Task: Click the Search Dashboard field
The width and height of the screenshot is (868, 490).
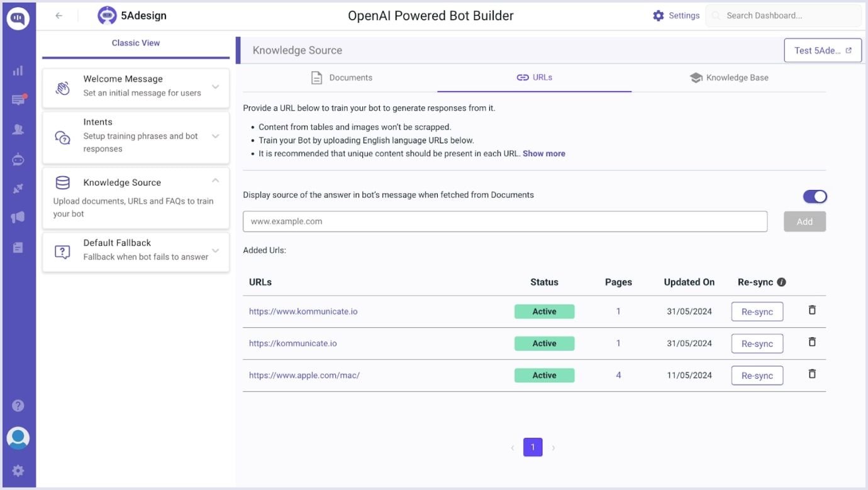Action: [784, 16]
